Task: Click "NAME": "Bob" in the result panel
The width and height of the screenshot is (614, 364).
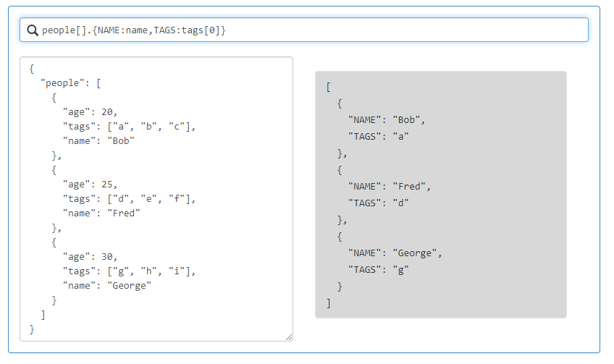Action: [x=387, y=120]
